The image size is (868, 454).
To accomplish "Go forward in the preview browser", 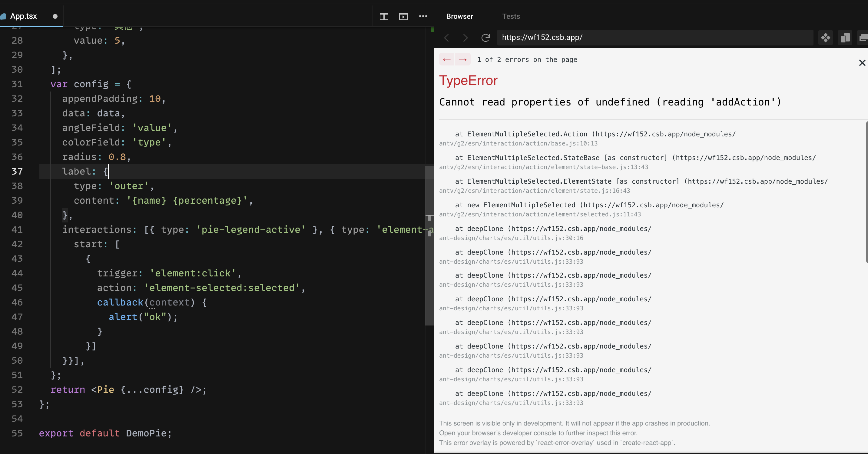I will click(465, 38).
